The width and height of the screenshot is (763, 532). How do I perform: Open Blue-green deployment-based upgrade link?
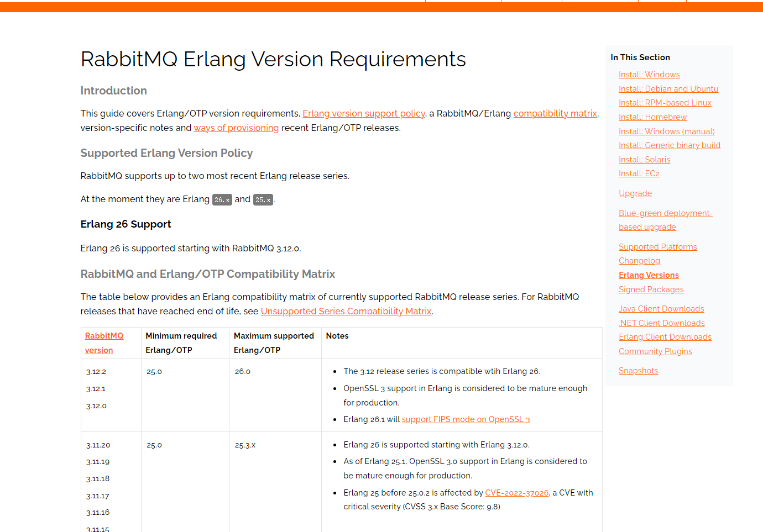pos(666,220)
